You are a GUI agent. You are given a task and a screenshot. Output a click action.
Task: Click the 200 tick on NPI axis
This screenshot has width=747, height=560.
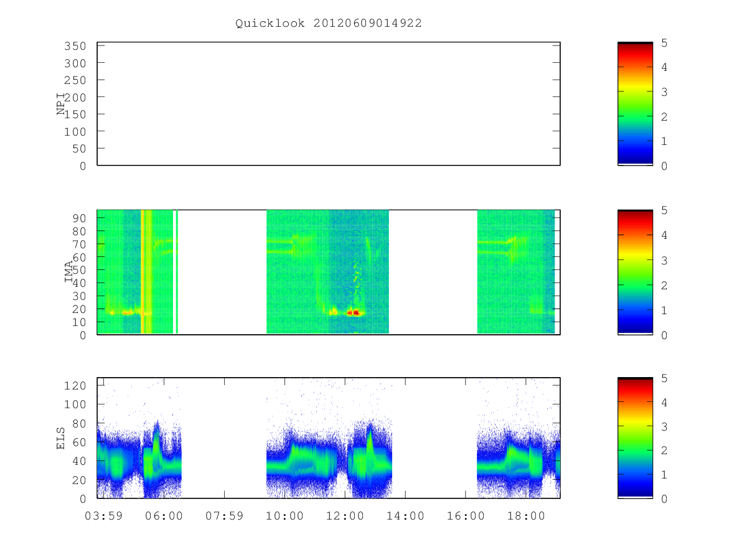76,98
